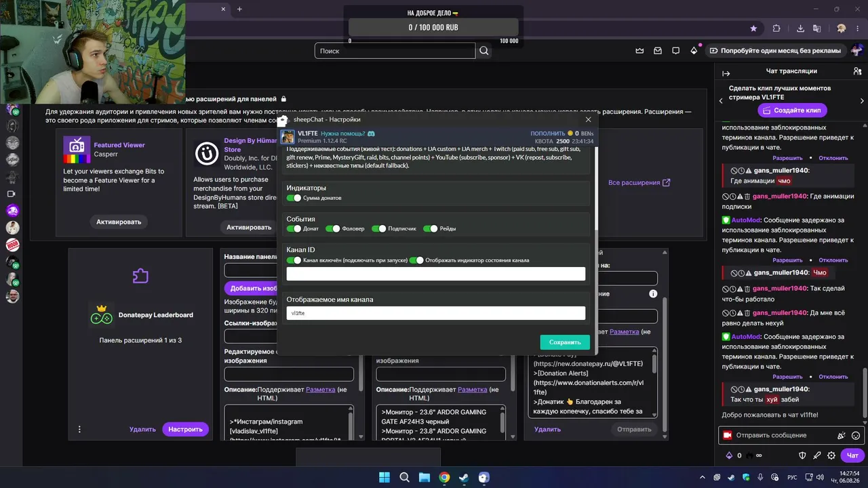Open the browser extensions puzzle icon
The height and width of the screenshot is (488, 868).
pos(777,28)
